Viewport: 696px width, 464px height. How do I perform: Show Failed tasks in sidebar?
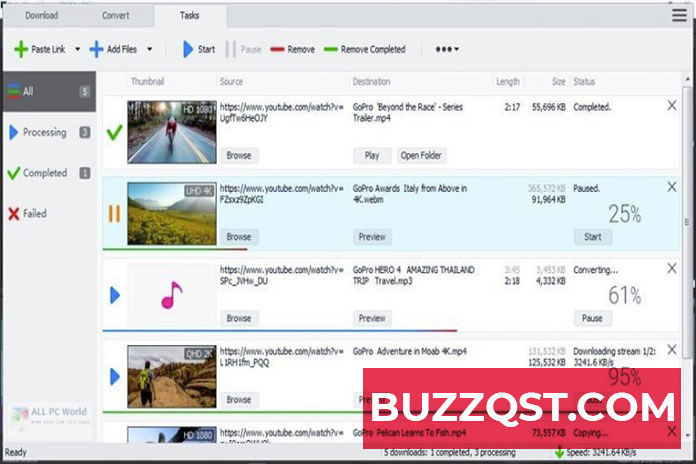coord(49,214)
